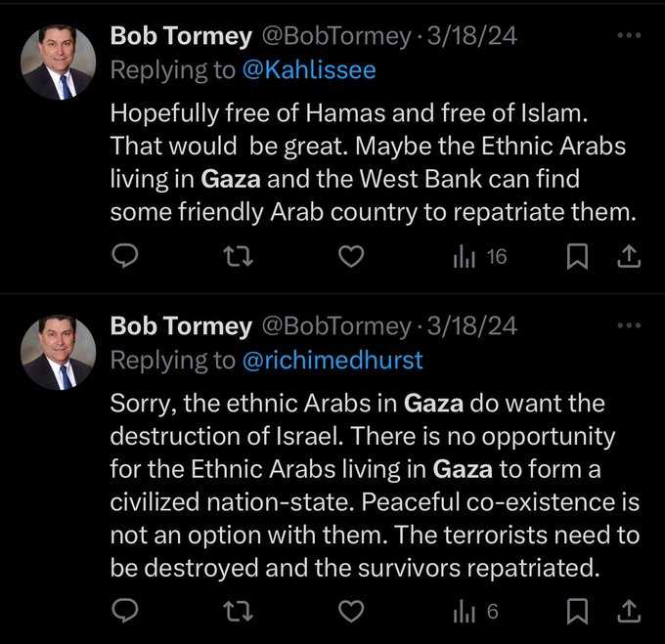This screenshot has width=665, height=644.
Task: View analytics showing 6 views
Action: point(475,611)
